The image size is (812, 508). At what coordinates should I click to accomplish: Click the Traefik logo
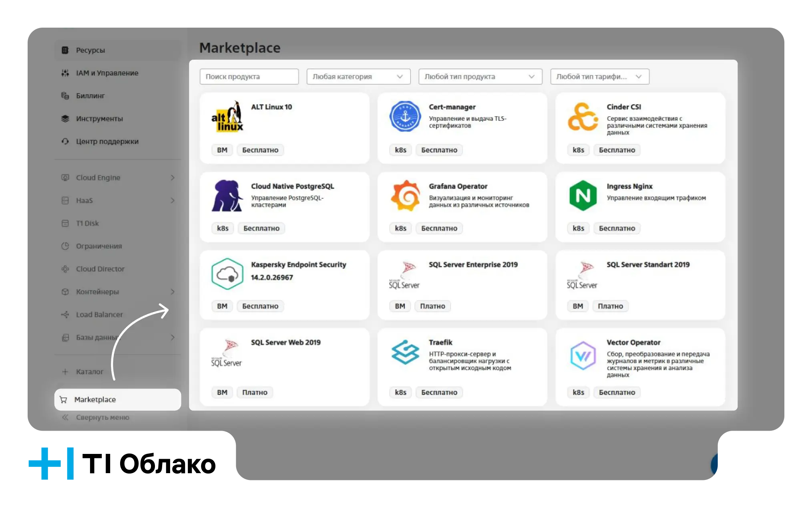405,352
